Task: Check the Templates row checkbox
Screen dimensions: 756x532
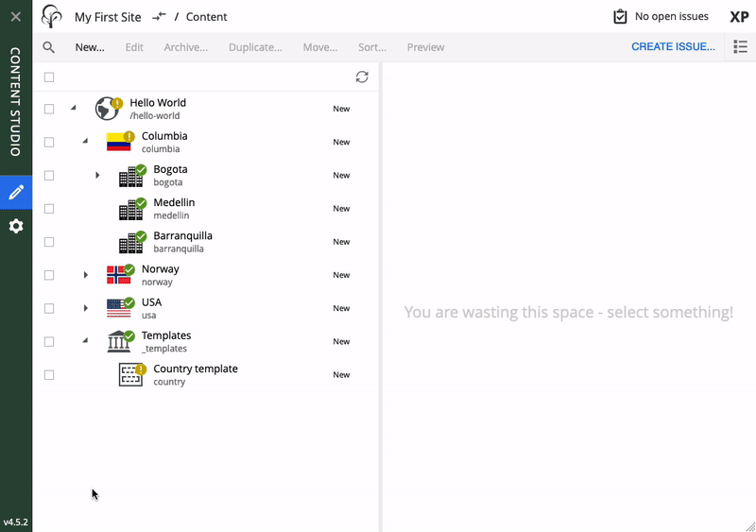Action: click(49, 342)
